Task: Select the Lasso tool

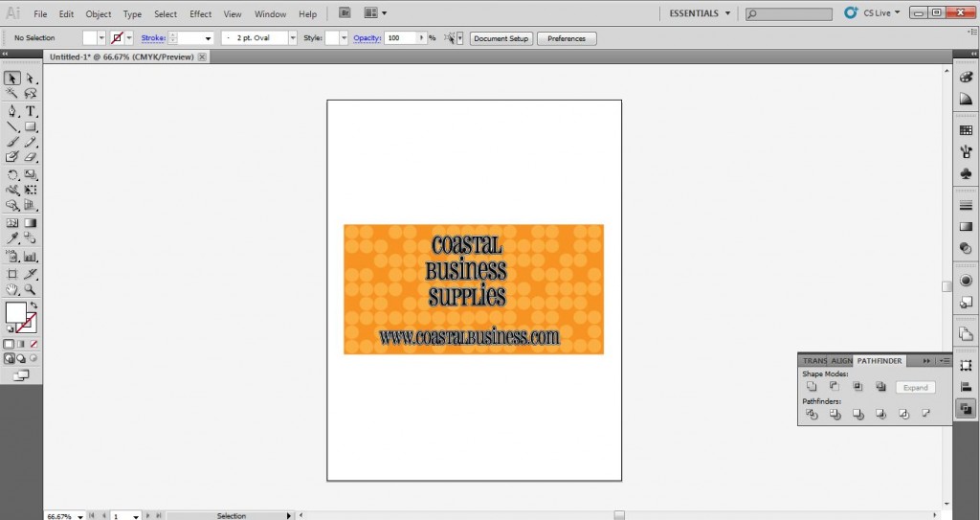Action: tap(30, 93)
